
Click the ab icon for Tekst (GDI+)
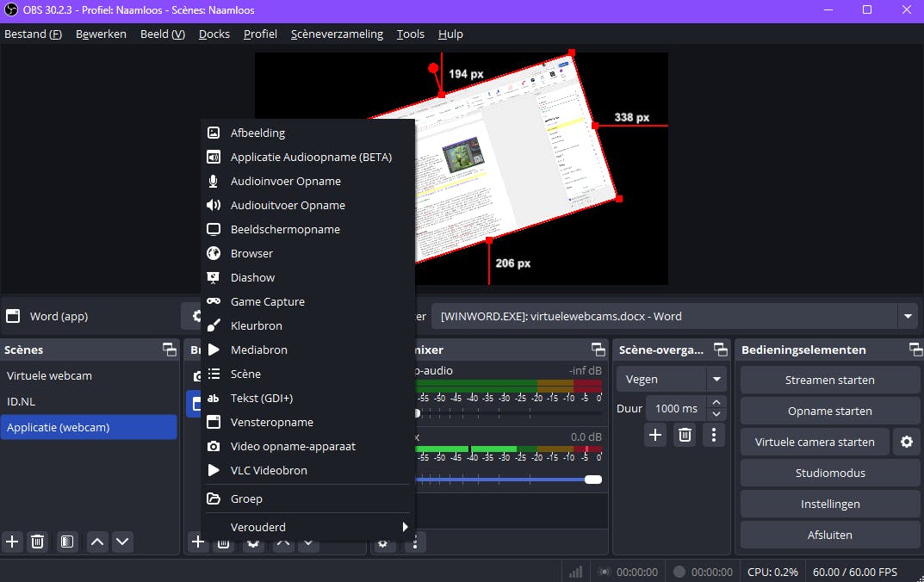point(214,399)
